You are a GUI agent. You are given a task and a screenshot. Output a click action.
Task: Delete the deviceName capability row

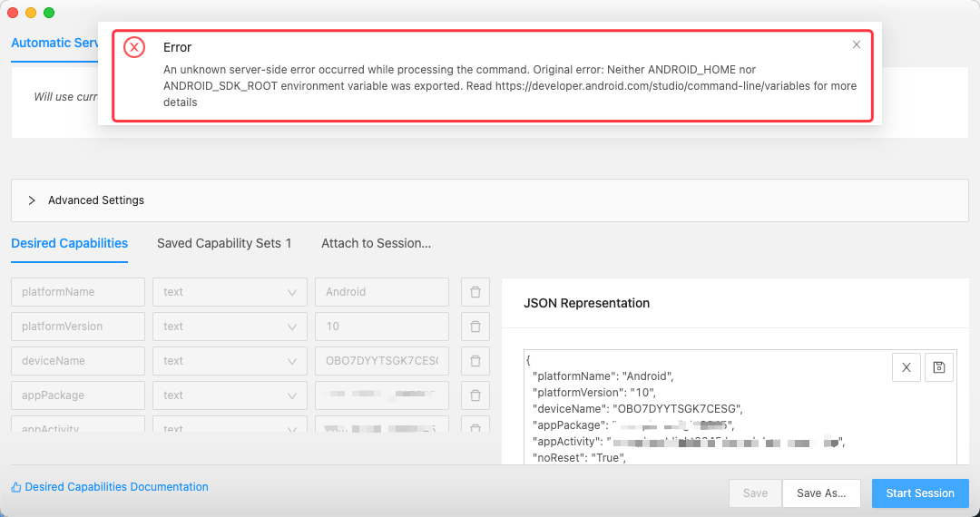coord(475,360)
